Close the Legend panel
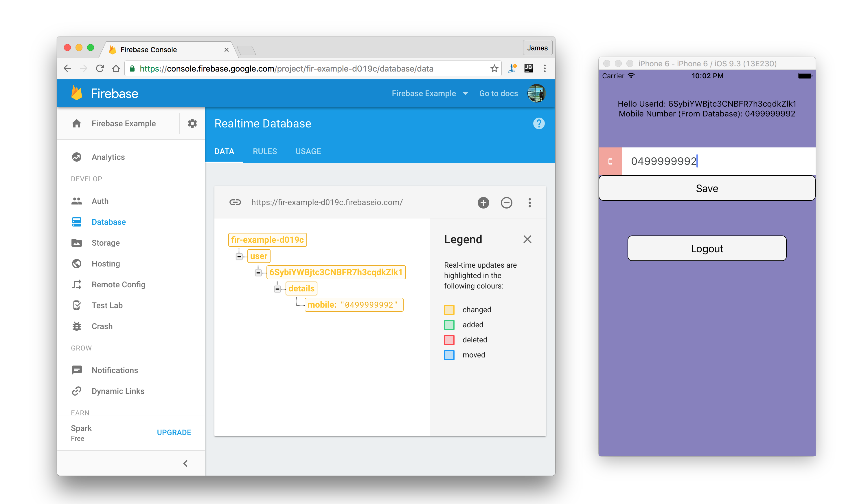Viewport: 868px width, 504px height. [x=527, y=239]
